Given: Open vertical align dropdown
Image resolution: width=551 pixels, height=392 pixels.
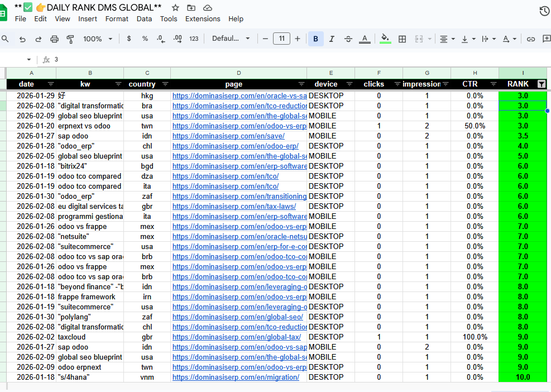Looking at the screenshot, I should click(468, 39).
